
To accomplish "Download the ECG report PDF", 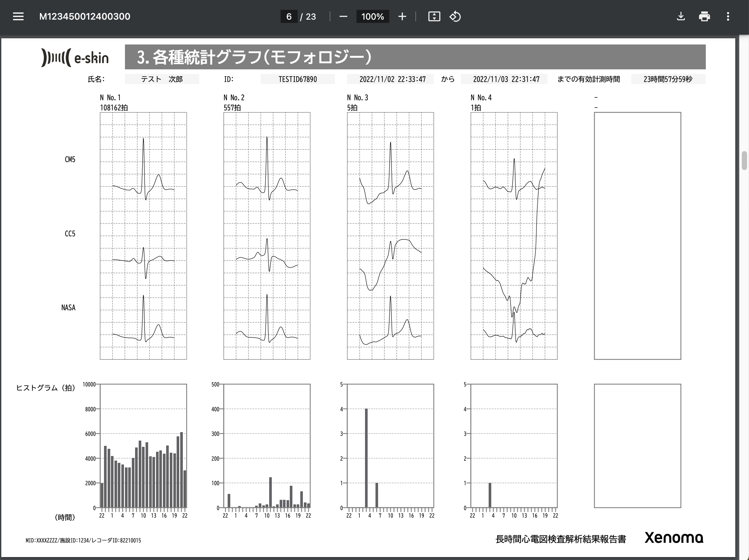I will point(681,16).
